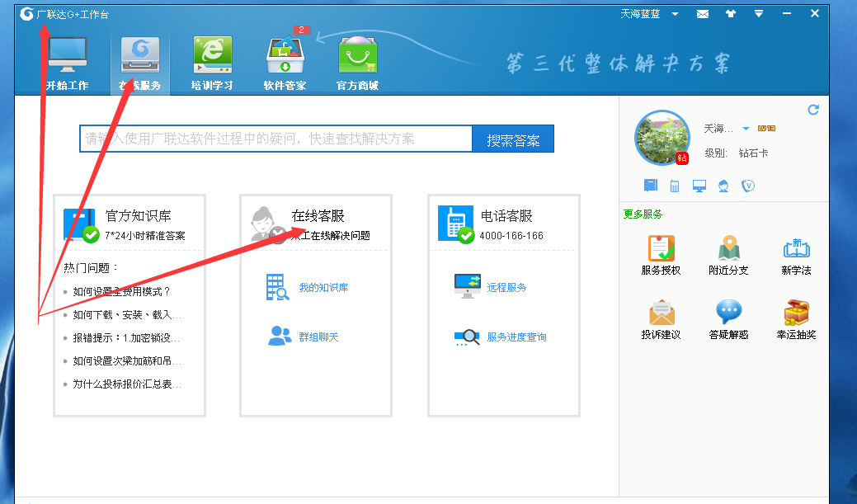This screenshot has width=857, height=504.
Task: Open the 我的知识库 link
Action: click(323, 288)
